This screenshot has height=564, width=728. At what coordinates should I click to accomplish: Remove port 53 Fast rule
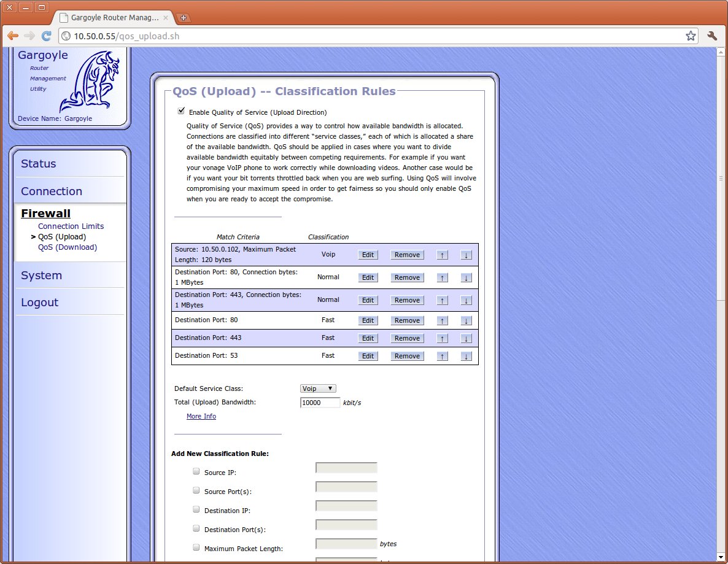click(x=407, y=356)
